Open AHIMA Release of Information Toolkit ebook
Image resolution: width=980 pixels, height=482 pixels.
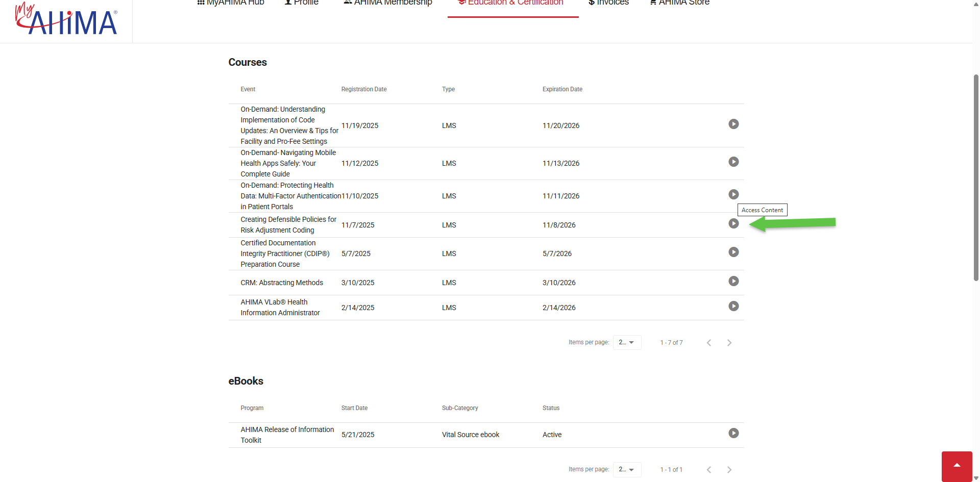point(733,433)
